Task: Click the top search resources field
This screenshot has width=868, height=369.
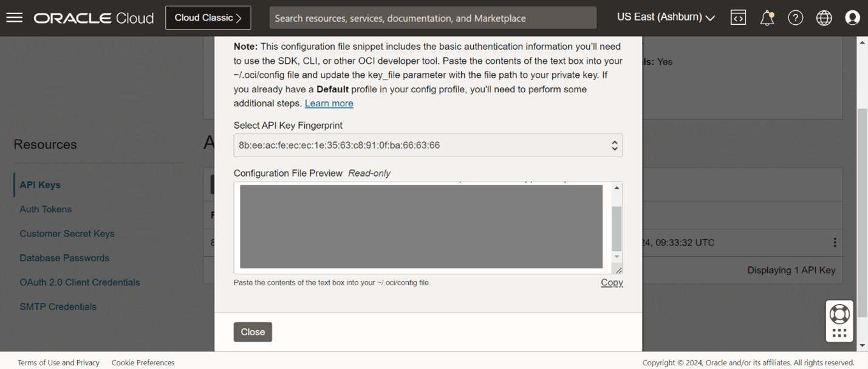Action: tap(432, 18)
